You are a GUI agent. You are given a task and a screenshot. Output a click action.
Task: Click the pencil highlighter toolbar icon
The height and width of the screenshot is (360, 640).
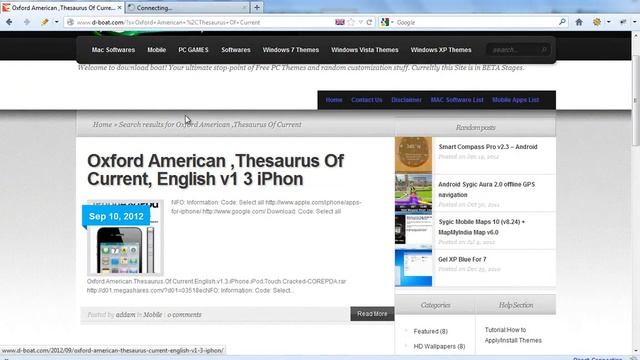click(x=45, y=22)
